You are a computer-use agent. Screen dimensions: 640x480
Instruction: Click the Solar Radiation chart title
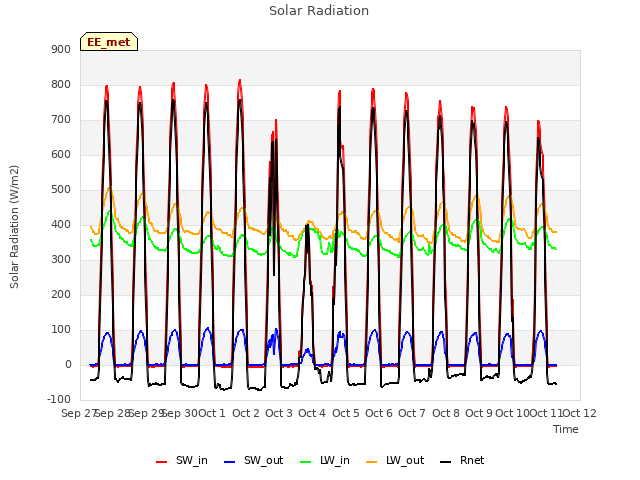tap(319, 11)
